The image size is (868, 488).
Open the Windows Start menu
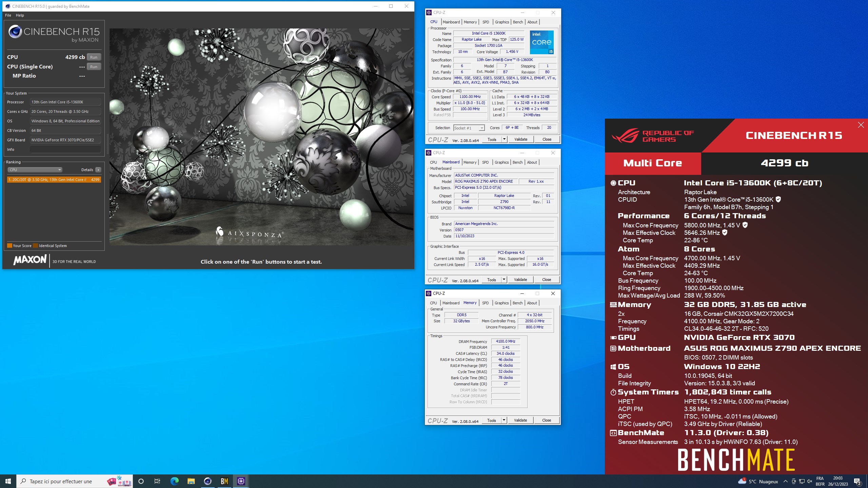pos(8,481)
